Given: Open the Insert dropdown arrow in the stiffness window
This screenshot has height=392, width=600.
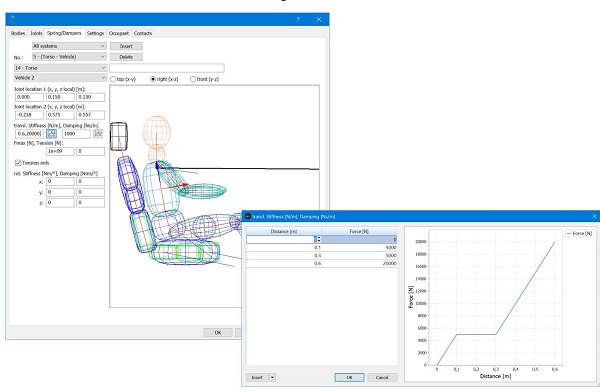Looking at the screenshot, I should click(272, 377).
